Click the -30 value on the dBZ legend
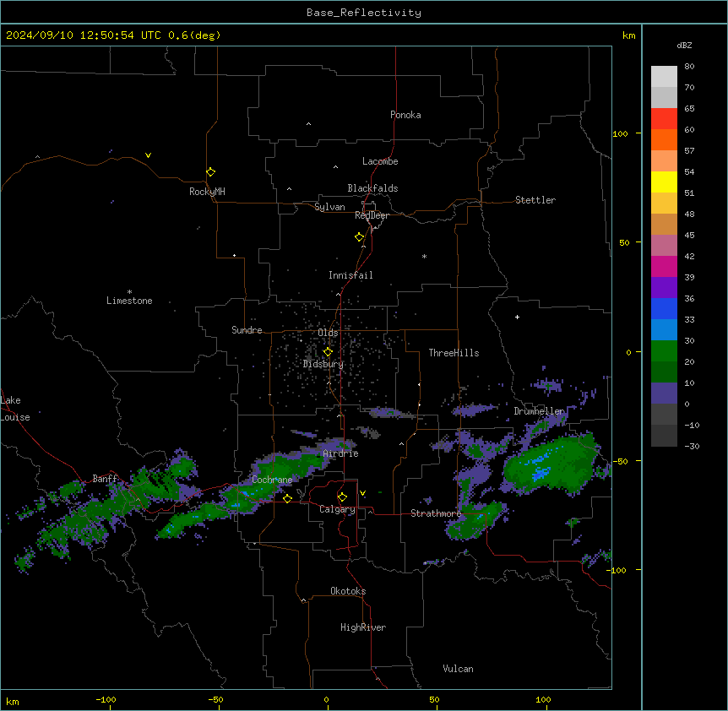 (692, 446)
